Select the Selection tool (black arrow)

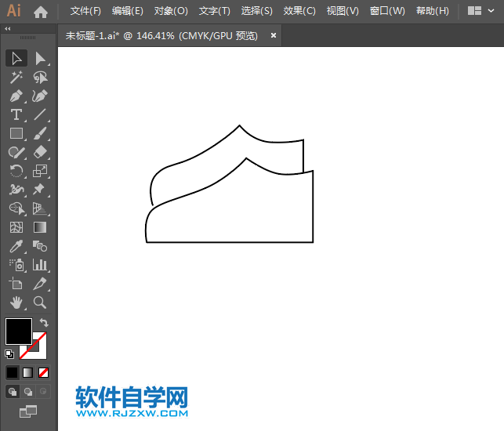16,58
